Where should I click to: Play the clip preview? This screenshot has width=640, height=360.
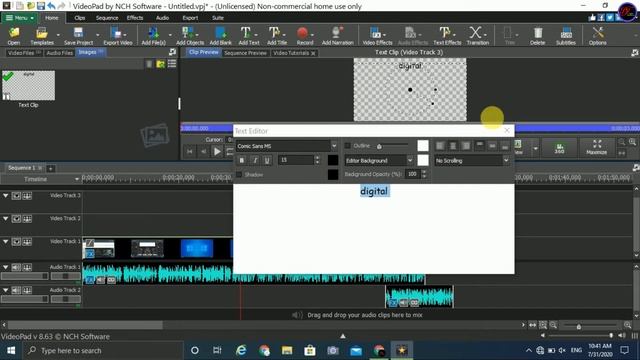[217, 152]
